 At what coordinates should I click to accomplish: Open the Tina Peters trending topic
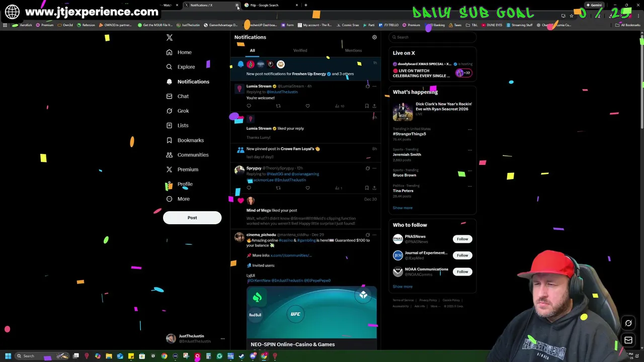click(403, 191)
